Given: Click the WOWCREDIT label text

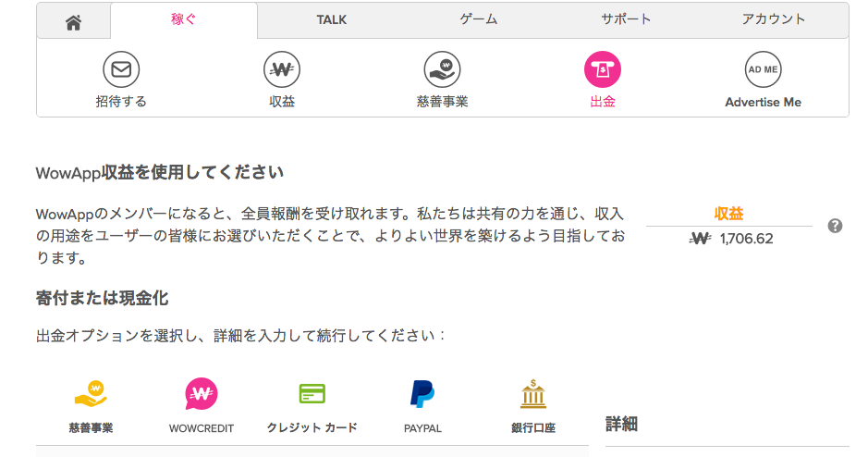Looking at the screenshot, I should coord(202,428).
